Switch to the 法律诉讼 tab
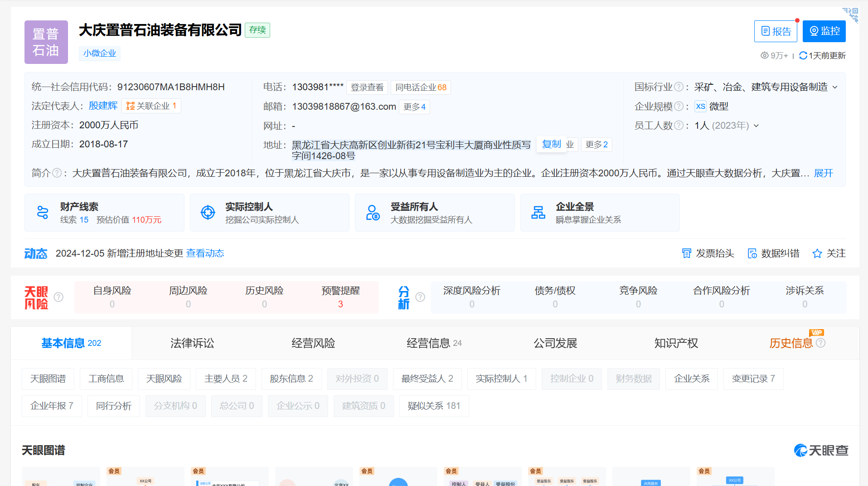868x486 pixels. pos(192,343)
